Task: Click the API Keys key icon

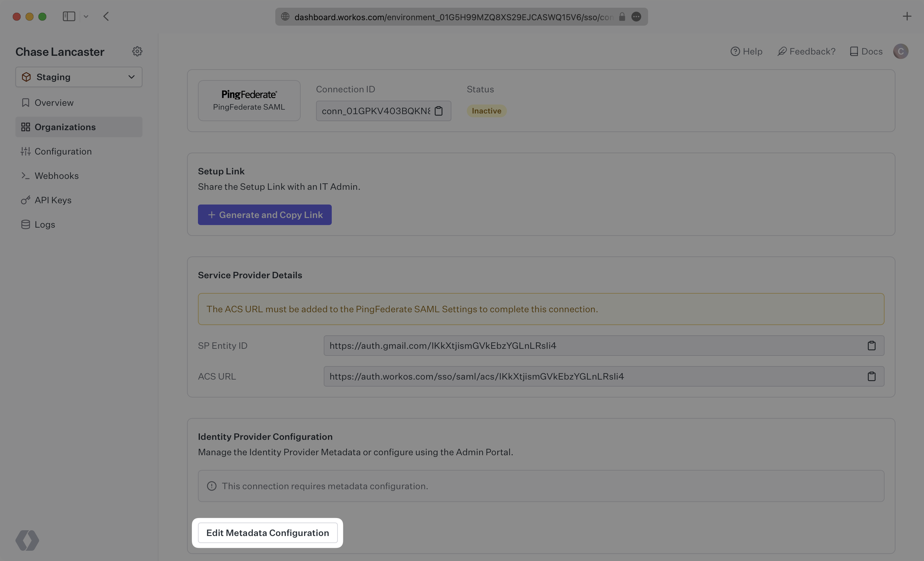Action: 25,200
